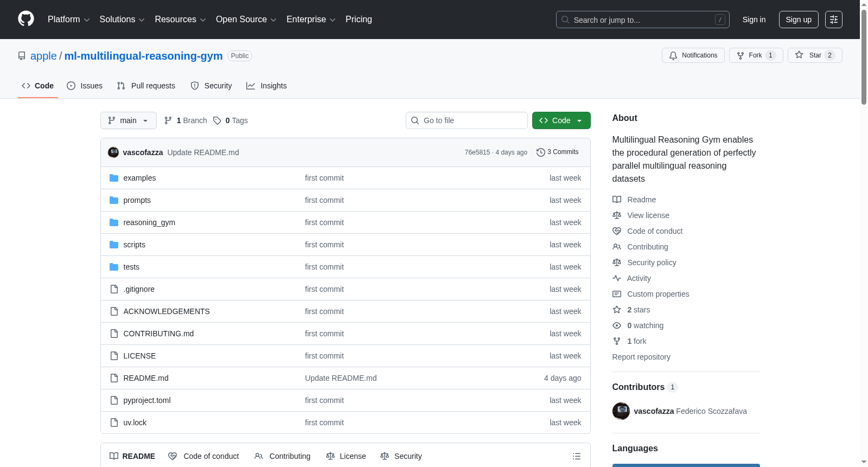Image resolution: width=868 pixels, height=467 pixels.
Task: Click the Go to file search box
Action: pos(467,120)
